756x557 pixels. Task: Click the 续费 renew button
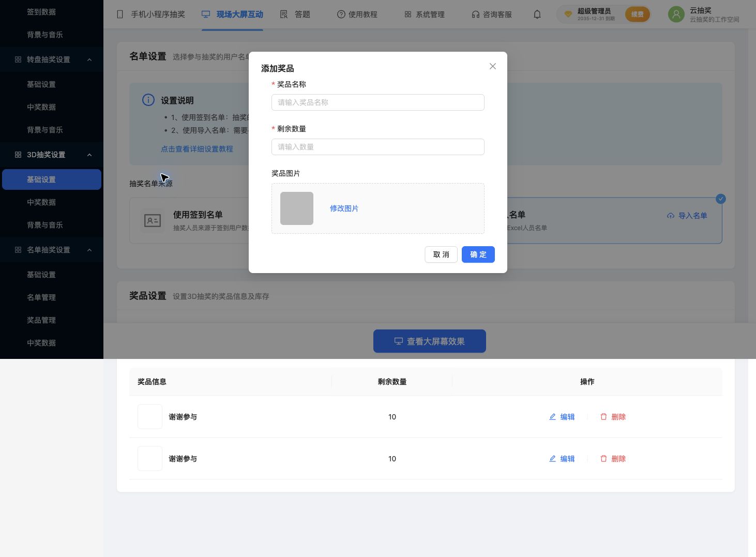(x=638, y=14)
